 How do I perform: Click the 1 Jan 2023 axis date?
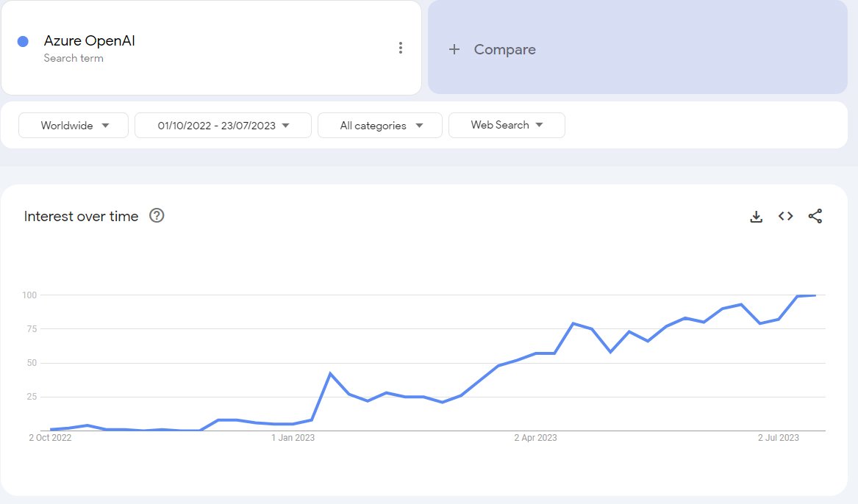click(293, 438)
